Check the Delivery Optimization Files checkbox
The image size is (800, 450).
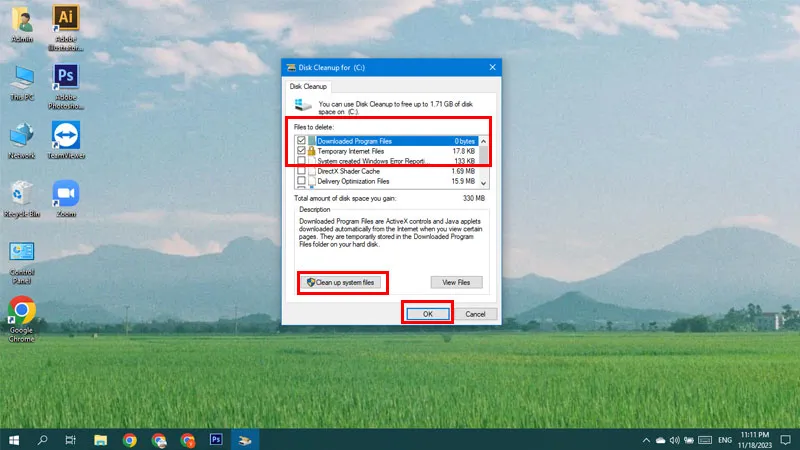point(302,181)
